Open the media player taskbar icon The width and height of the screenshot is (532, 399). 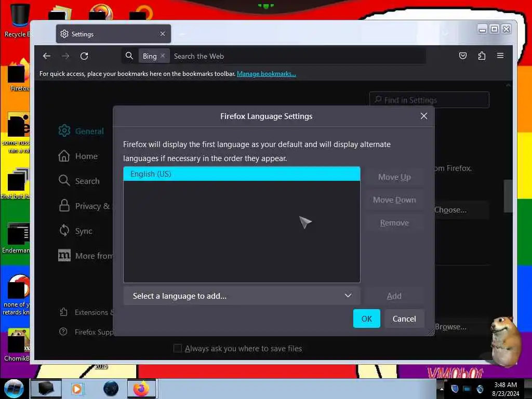(x=77, y=389)
